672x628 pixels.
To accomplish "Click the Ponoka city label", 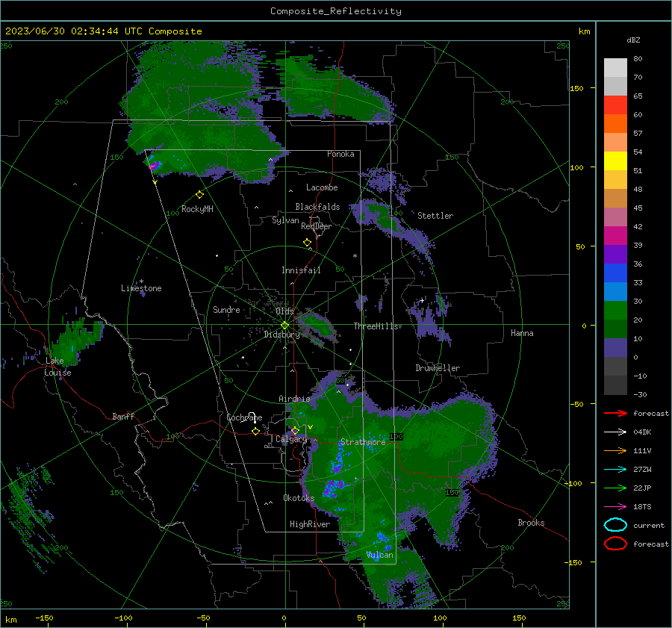I will point(340,154).
